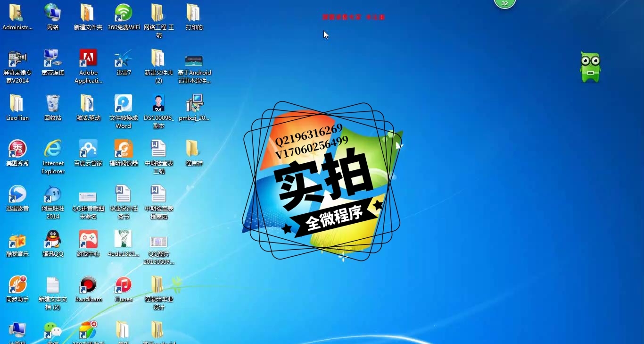Launch the 迅雷7 download manager
This screenshot has width=644, height=344.
click(124, 63)
